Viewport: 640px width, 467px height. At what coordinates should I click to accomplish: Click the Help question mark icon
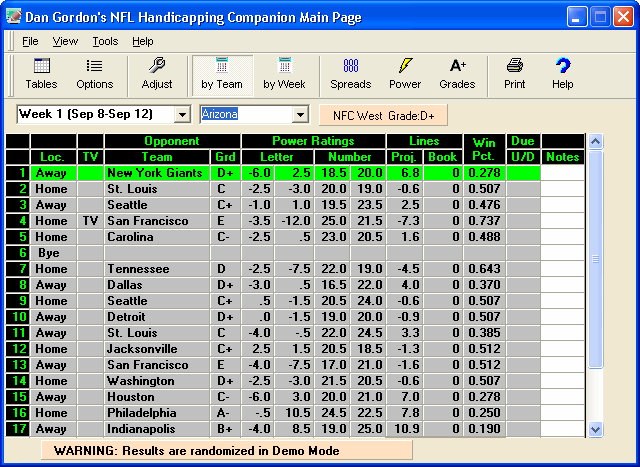point(562,76)
